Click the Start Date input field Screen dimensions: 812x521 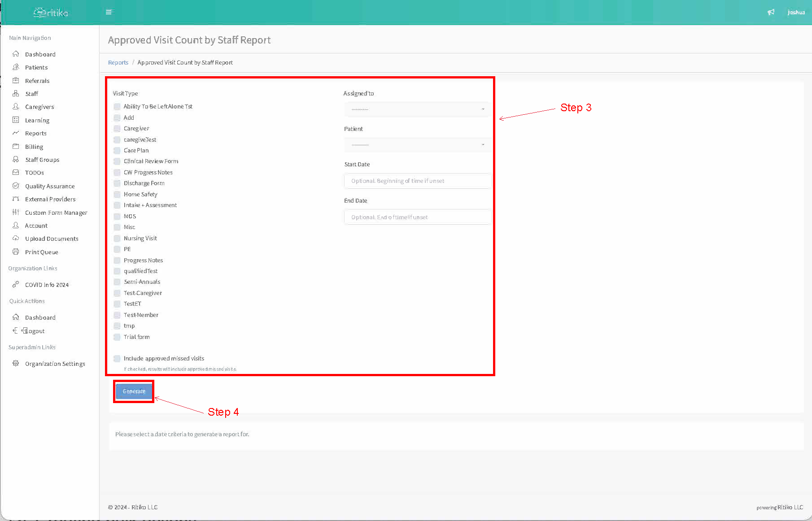tap(417, 181)
